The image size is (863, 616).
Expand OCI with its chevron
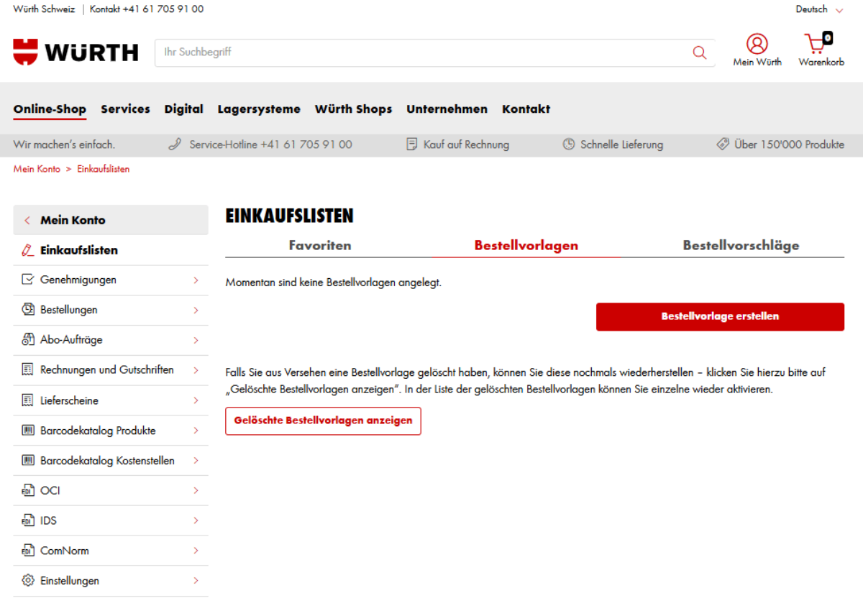[196, 491]
